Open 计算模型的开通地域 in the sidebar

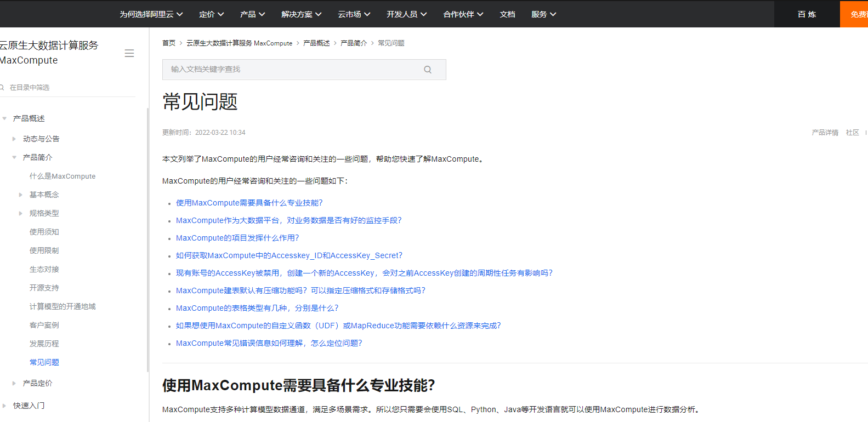(x=63, y=306)
